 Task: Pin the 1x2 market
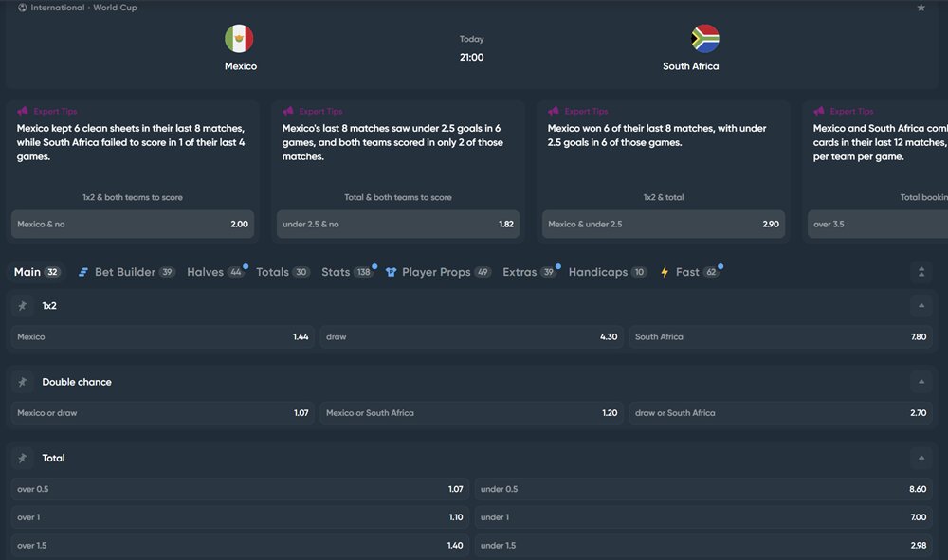click(x=23, y=306)
